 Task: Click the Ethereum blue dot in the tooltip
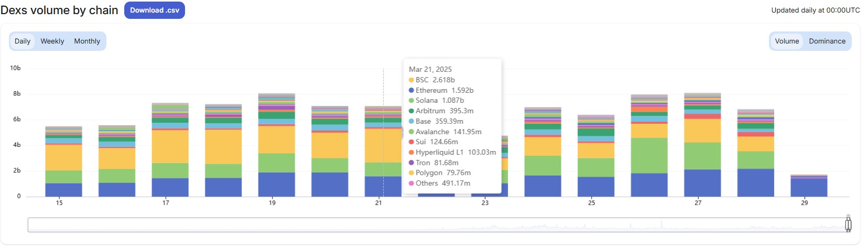[411, 90]
